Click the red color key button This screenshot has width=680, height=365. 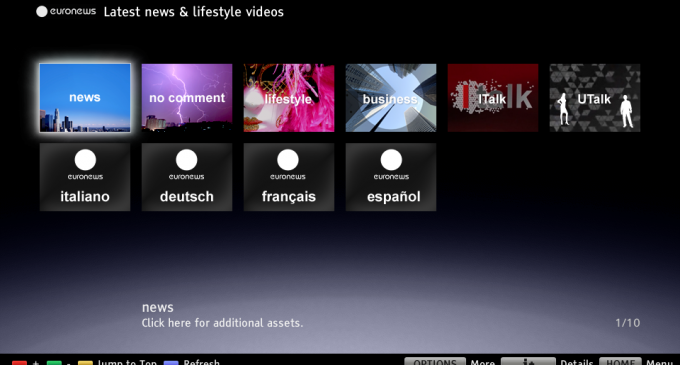[x=20, y=362]
